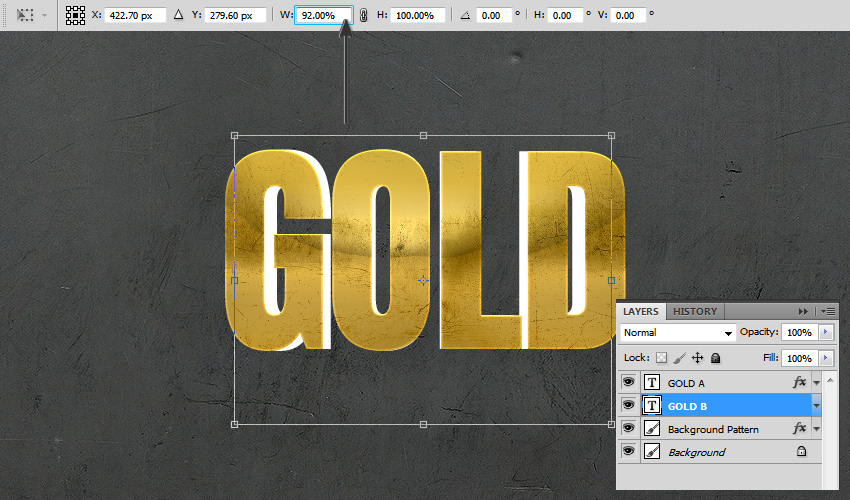Screen dimensions: 850x500
Task: Switch to the LAYERS tab
Action: (641, 311)
